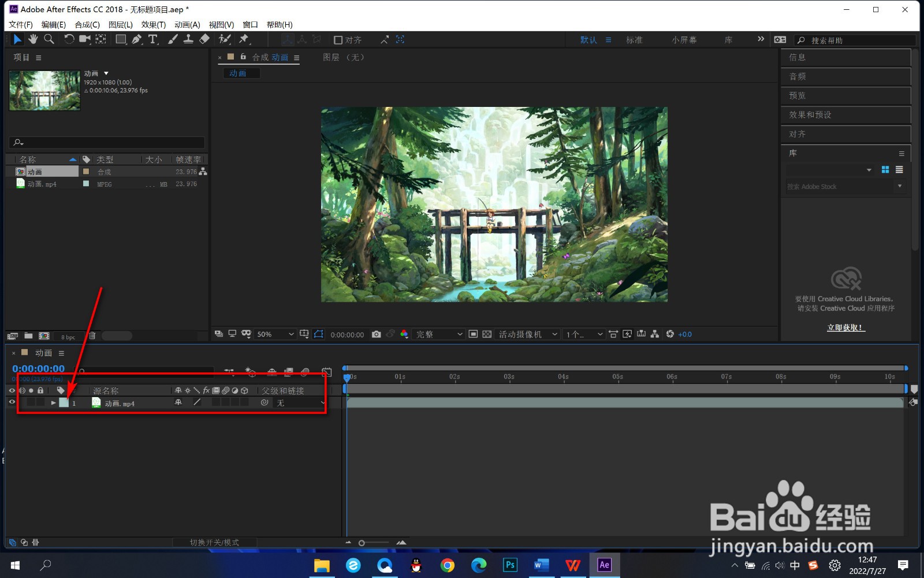The height and width of the screenshot is (578, 924).
Task: Click the label color swatch of 动画 composition
Action: click(x=86, y=172)
